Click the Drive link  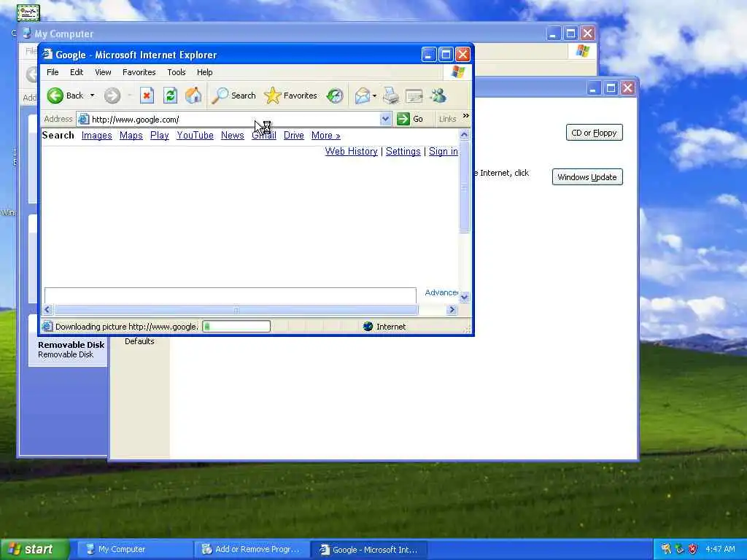click(294, 136)
